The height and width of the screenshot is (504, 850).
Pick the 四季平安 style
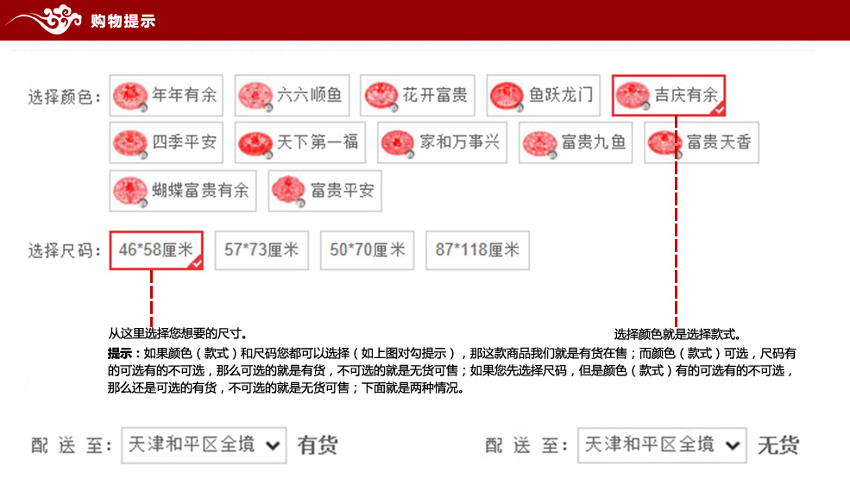[x=166, y=142]
